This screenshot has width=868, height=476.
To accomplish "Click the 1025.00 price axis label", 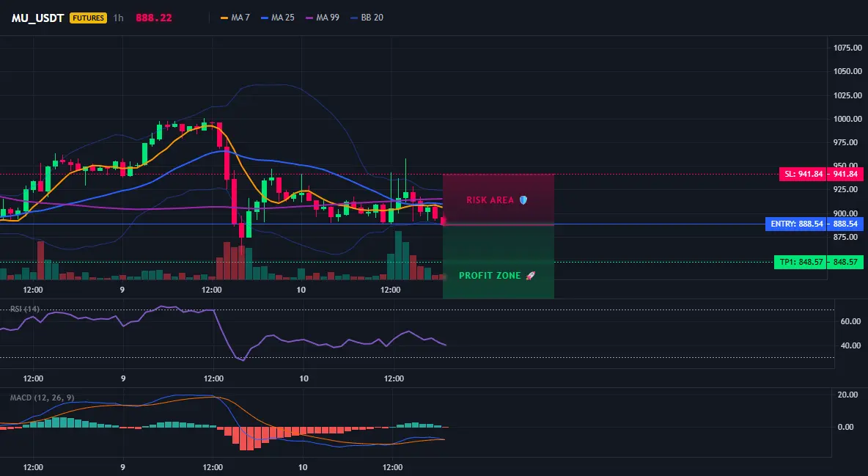I will pyautogui.click(x=847, y=95).
